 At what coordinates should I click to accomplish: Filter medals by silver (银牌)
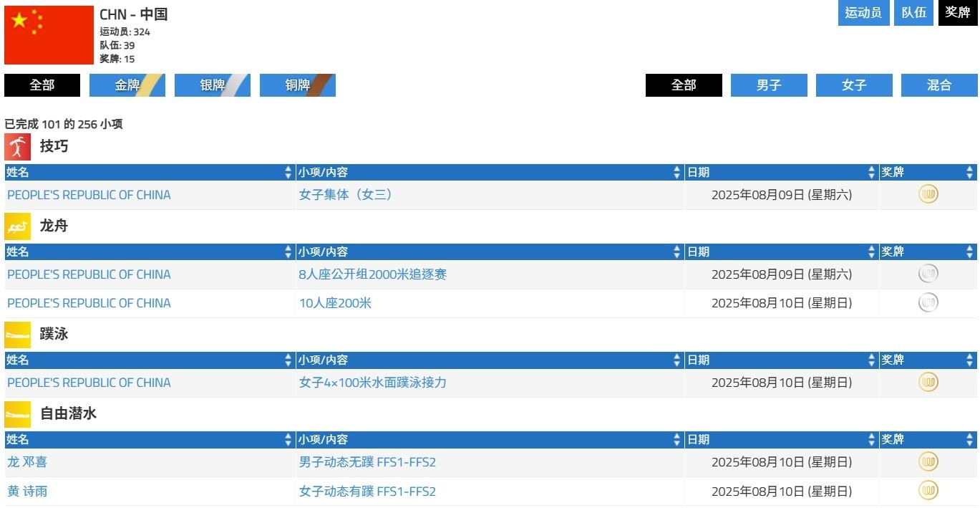[213, 85]
